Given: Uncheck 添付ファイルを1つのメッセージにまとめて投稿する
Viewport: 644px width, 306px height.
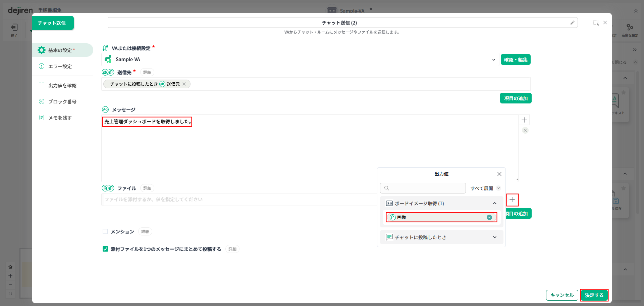Looking at the screenshot, I should 105,249.
